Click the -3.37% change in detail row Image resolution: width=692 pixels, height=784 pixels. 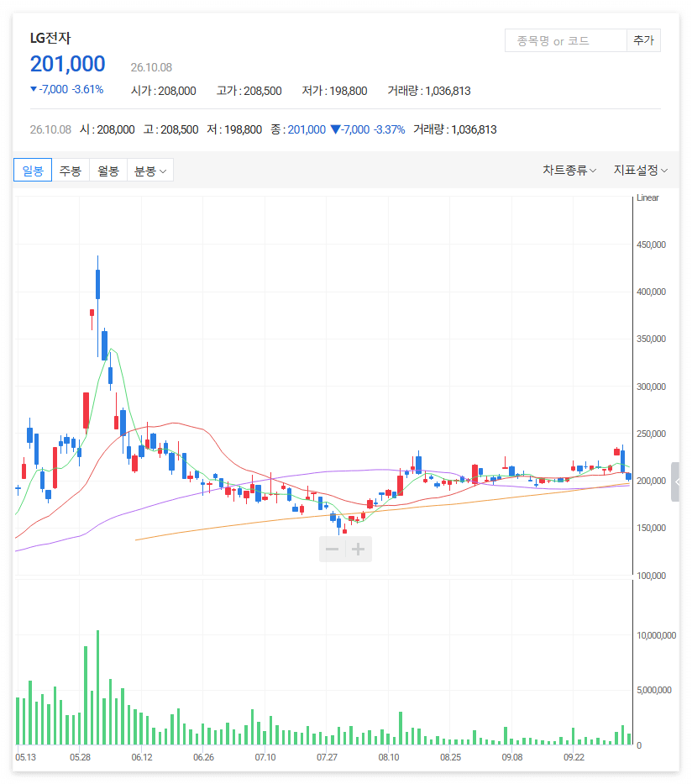coord(389,130)
